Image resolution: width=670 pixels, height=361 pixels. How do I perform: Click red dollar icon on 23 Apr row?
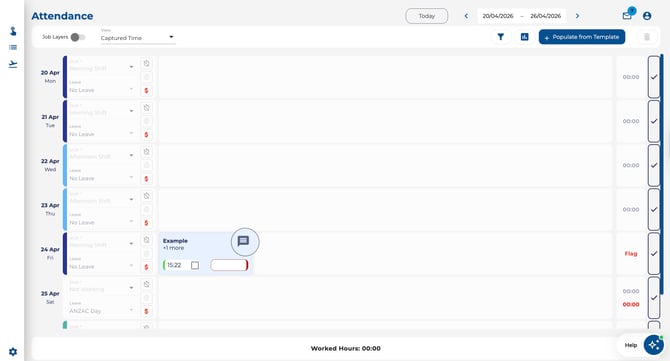pyautogui.click(x=146, y=223)
